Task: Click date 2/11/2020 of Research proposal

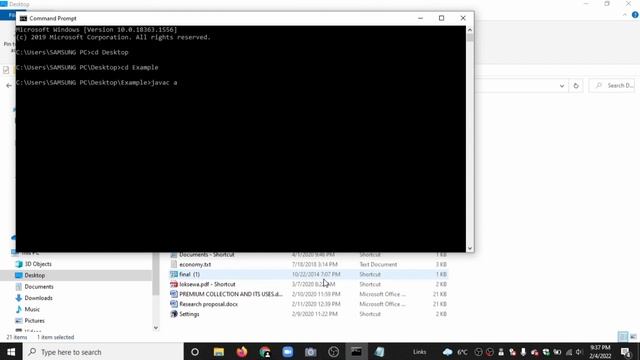Action: (x=316, y=304)
